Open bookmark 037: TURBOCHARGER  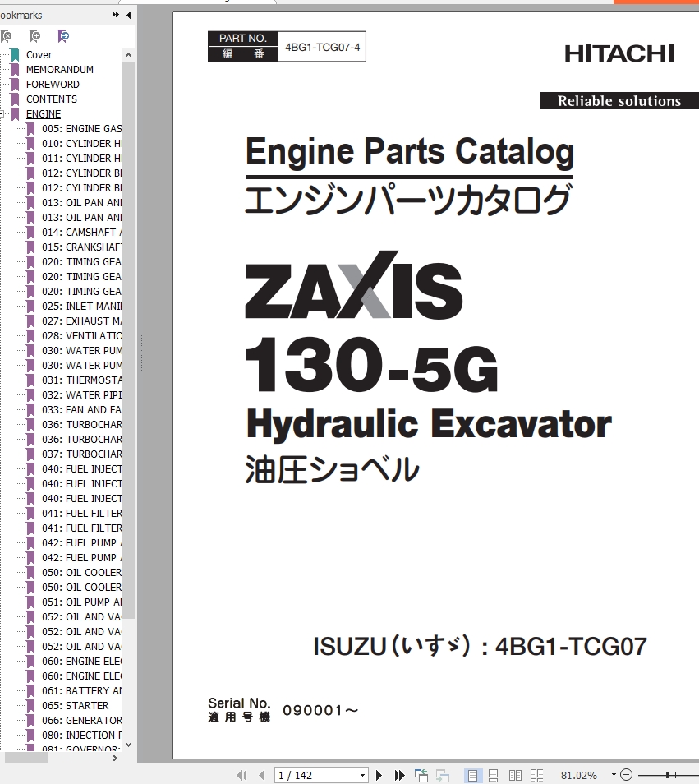pyautogui.click(x=81, y=454)
